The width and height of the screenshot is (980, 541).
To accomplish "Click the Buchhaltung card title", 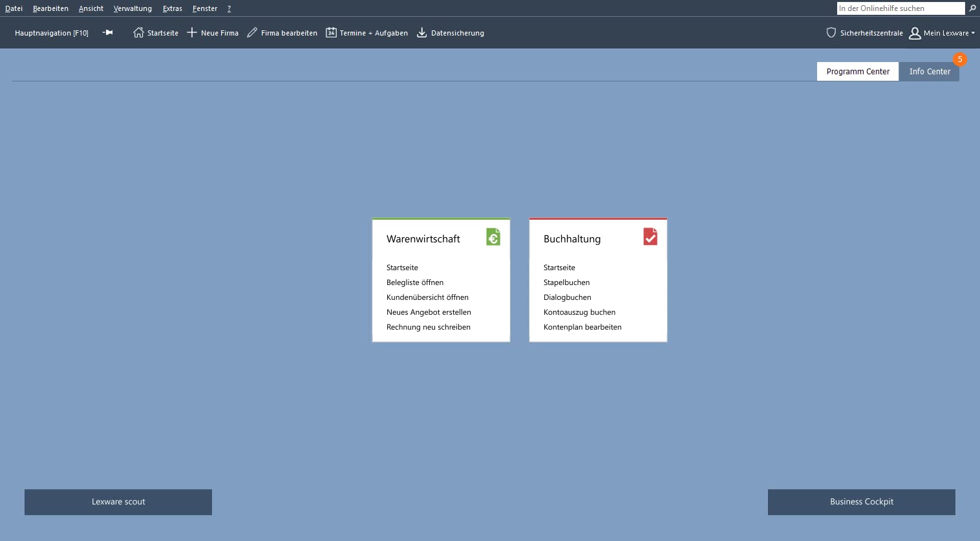I will coord(572,239).
